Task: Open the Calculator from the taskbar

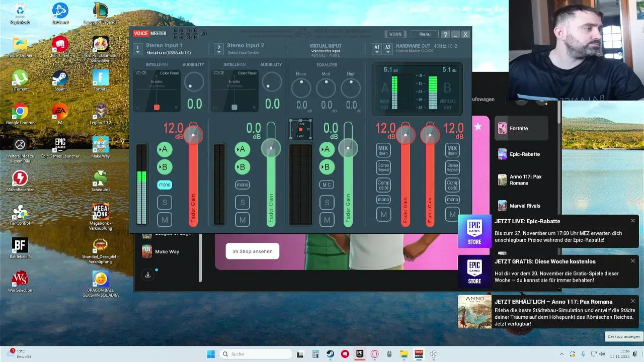Action: 315,354
